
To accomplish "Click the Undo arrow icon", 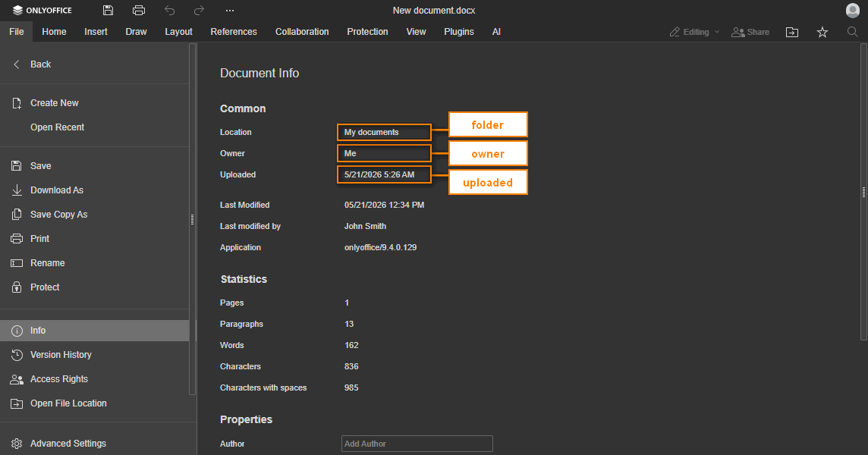I will (169, 11).
